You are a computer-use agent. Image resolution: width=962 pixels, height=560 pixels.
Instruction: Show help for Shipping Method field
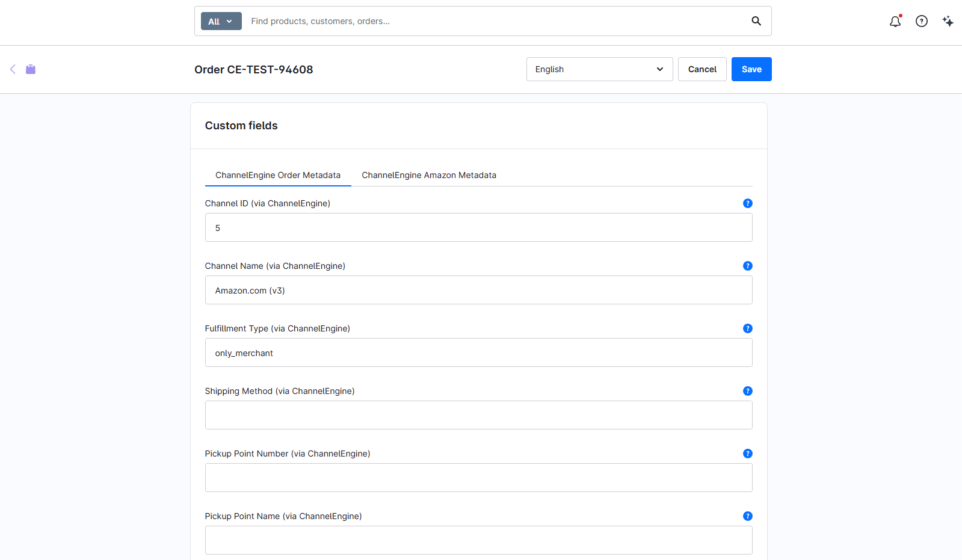[748, 391]
